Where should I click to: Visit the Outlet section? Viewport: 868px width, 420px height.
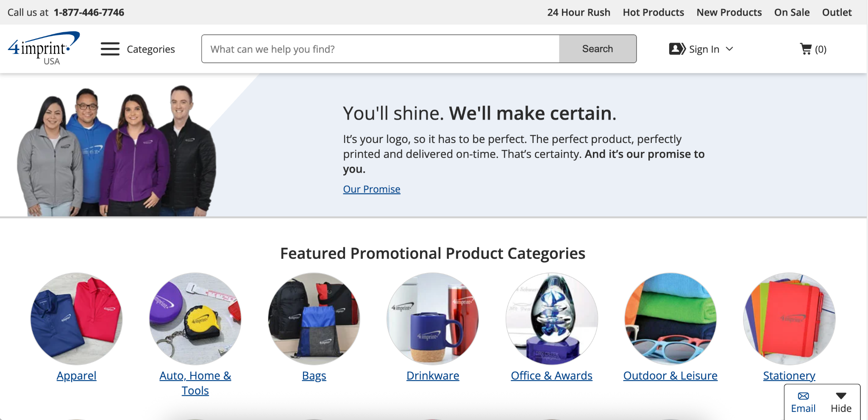pos(837,12)
